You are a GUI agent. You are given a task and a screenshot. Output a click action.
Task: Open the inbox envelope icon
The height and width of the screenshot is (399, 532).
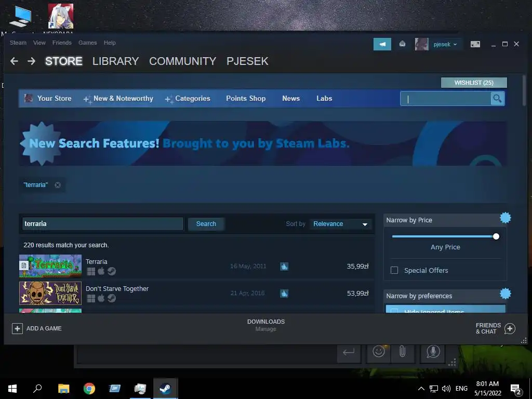(403, 44)
